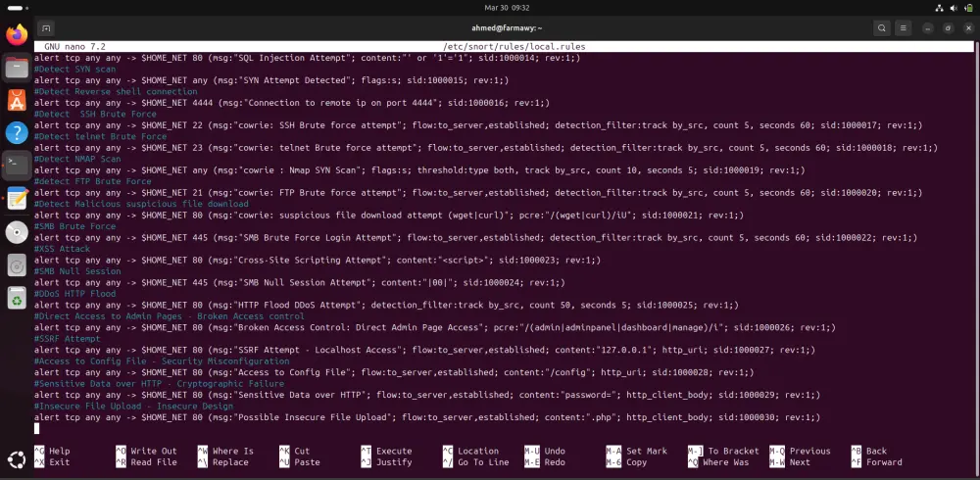
Task: Click the text cursor on the last line
Action: click(x=36, y=429)
